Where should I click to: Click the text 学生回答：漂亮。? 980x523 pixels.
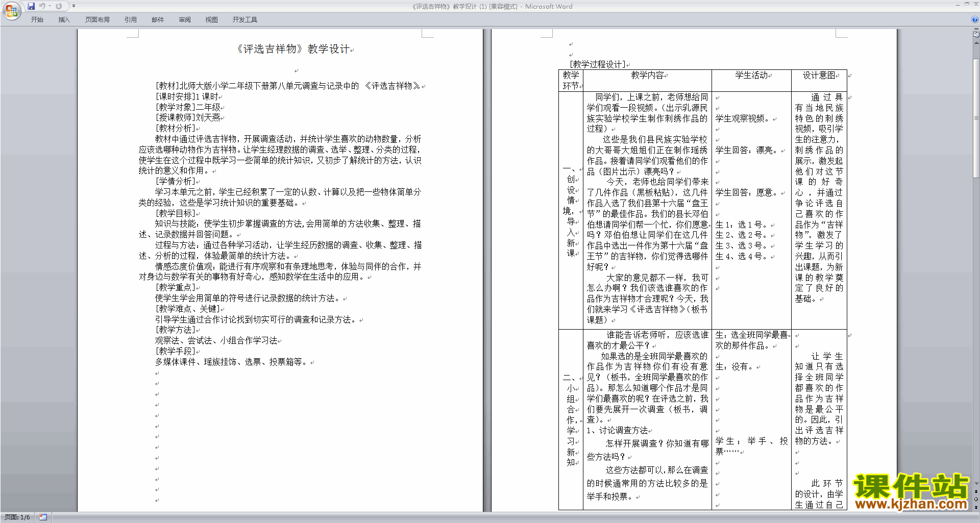point(748,150)
